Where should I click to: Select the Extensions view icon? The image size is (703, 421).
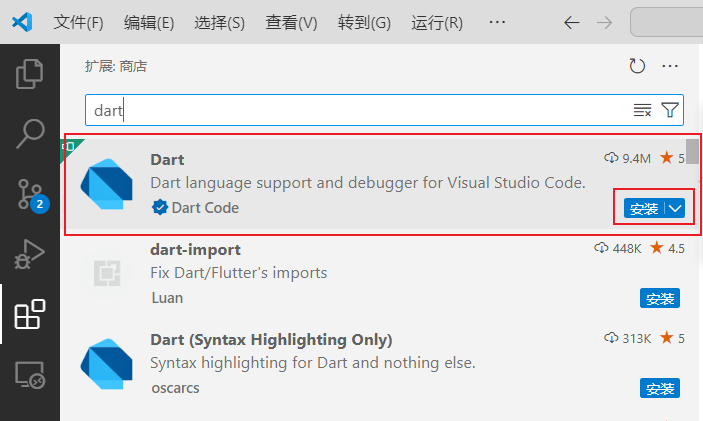30,314
